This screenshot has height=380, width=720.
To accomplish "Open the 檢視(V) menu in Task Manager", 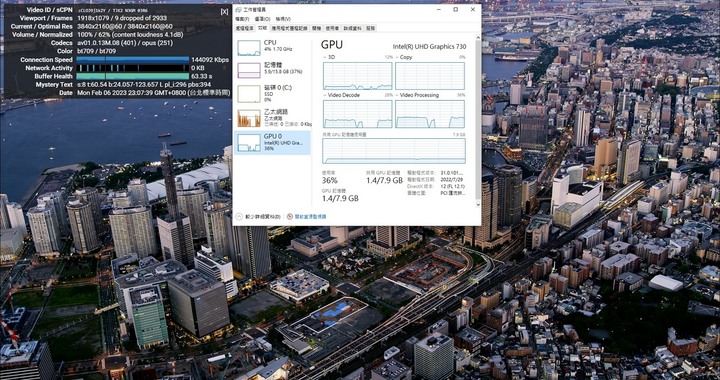I will pos(283,19).
